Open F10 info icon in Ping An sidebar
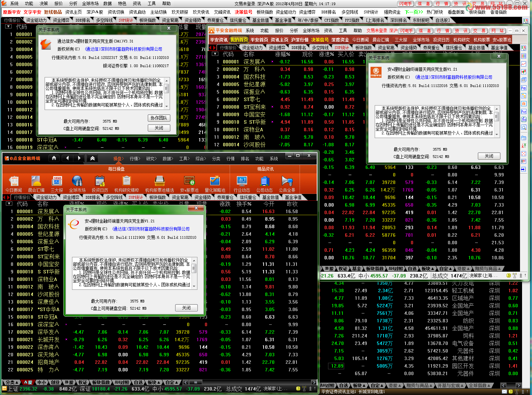This screenshot has height=395, width=532. (x=523, y=88)
